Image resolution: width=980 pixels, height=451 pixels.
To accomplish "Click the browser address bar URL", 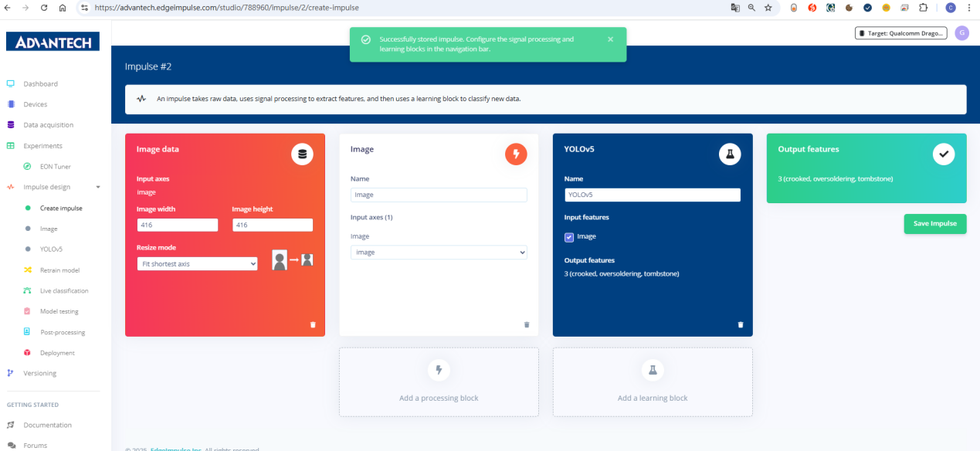I will coord(226,7).
